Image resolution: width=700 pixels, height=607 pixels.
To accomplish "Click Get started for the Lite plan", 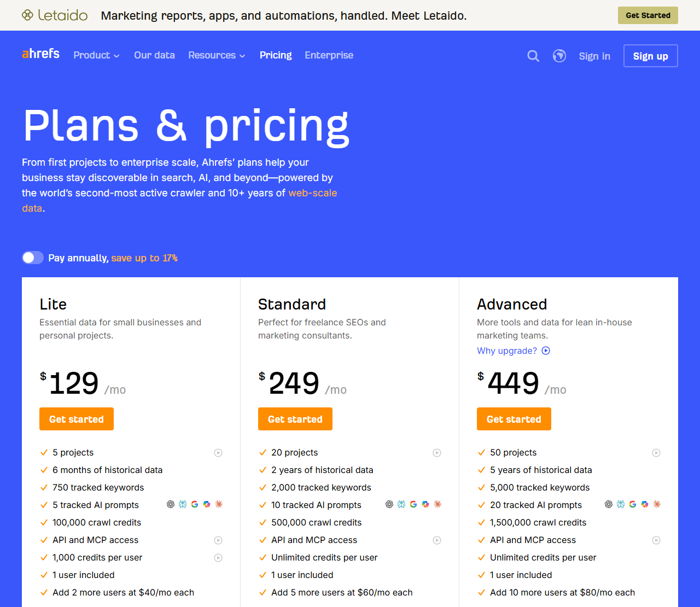I will click(77, 419).
